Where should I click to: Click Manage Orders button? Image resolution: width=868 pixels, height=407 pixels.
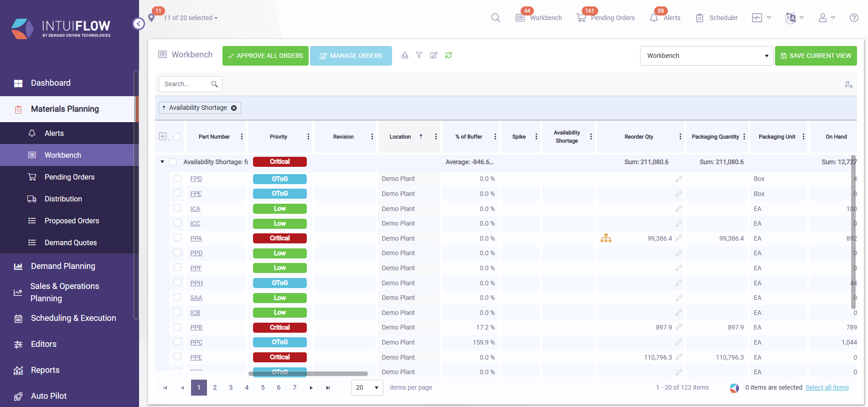pyautogui.click(x=351, y=56)
